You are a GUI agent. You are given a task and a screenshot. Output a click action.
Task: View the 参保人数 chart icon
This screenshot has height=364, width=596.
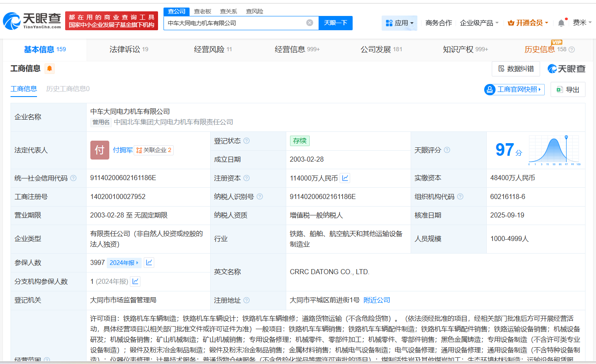[149, 262]
